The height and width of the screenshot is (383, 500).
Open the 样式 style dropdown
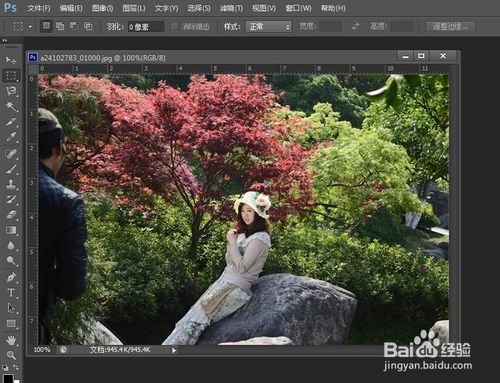268,27
